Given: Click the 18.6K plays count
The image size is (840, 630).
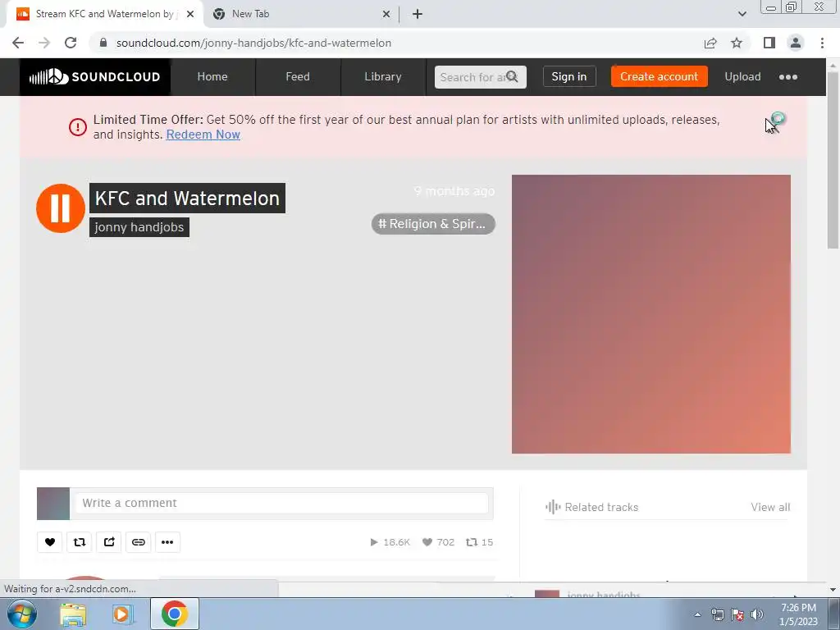Looking at the screenshot, I should point(390,542).
